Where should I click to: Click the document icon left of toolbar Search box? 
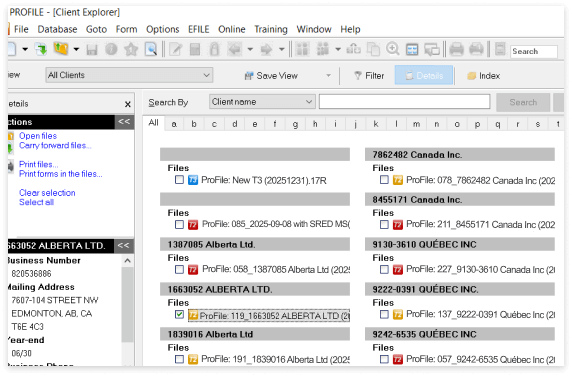pos(500,49)
